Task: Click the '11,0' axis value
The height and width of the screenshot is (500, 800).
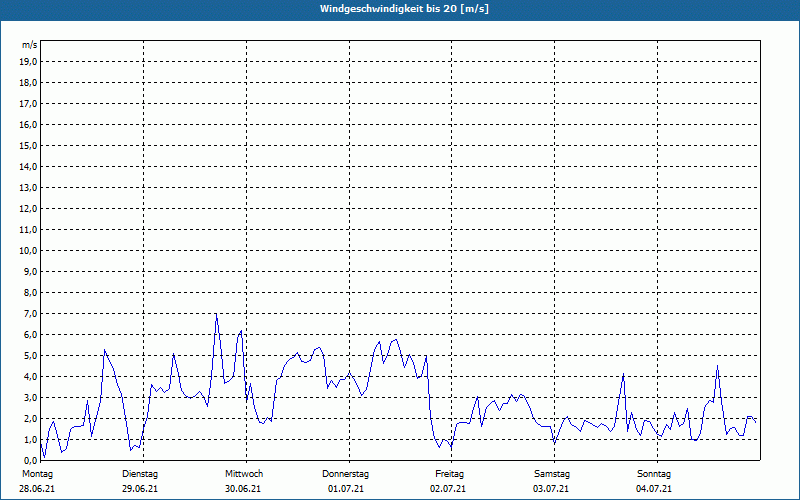Action: [29, 230]
